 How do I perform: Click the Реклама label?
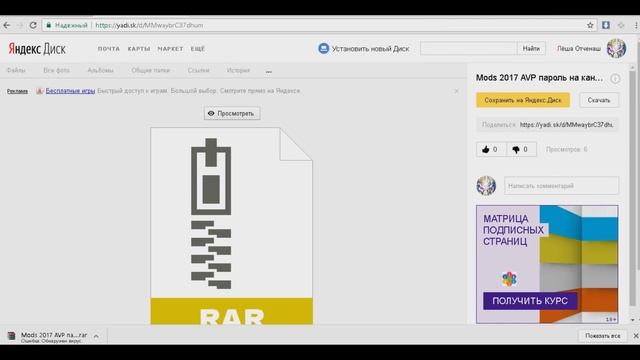pos(17,91)
